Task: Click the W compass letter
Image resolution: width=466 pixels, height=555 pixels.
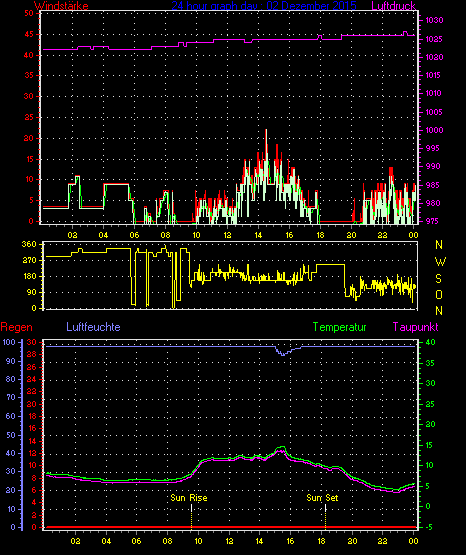Action: pos(440,262)
